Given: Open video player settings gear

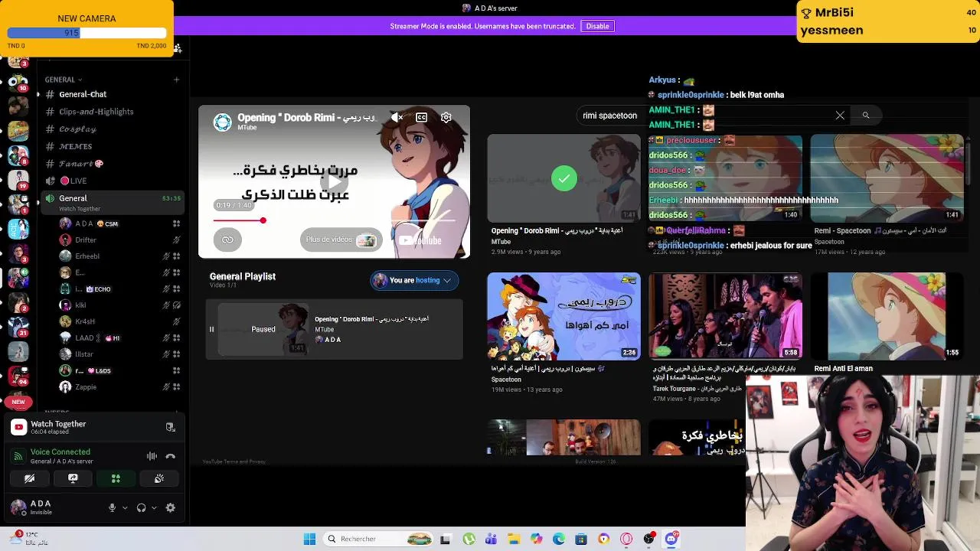Looking at the screenshot, I should 446,117.
